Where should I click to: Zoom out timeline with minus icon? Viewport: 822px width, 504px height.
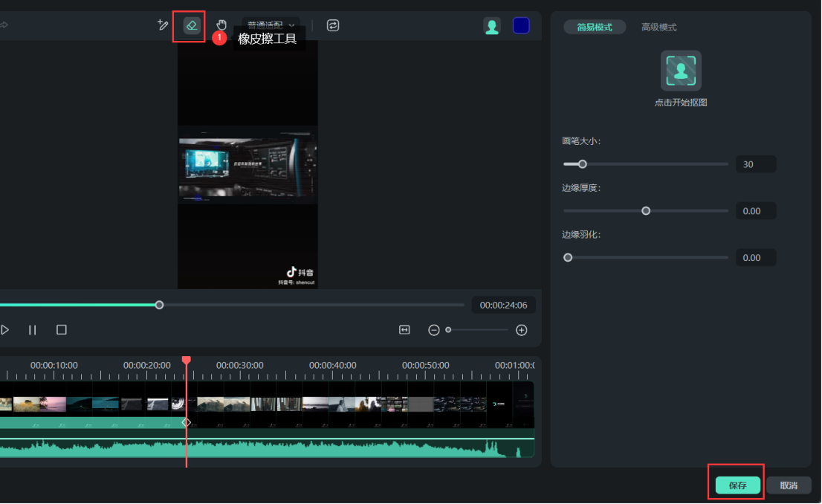434,330
